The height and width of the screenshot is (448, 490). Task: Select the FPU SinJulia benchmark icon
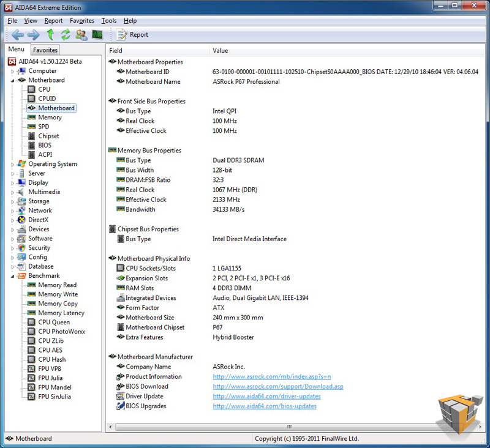[x=31, y=397]
